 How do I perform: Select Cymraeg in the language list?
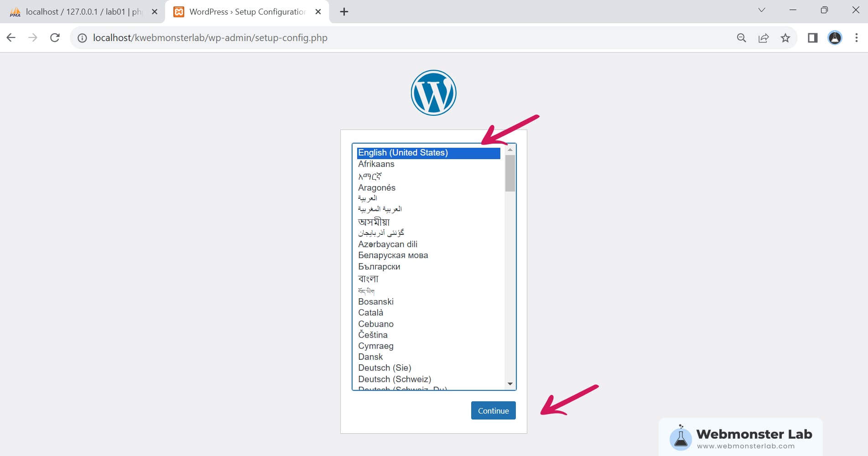[x=428, y=346]
